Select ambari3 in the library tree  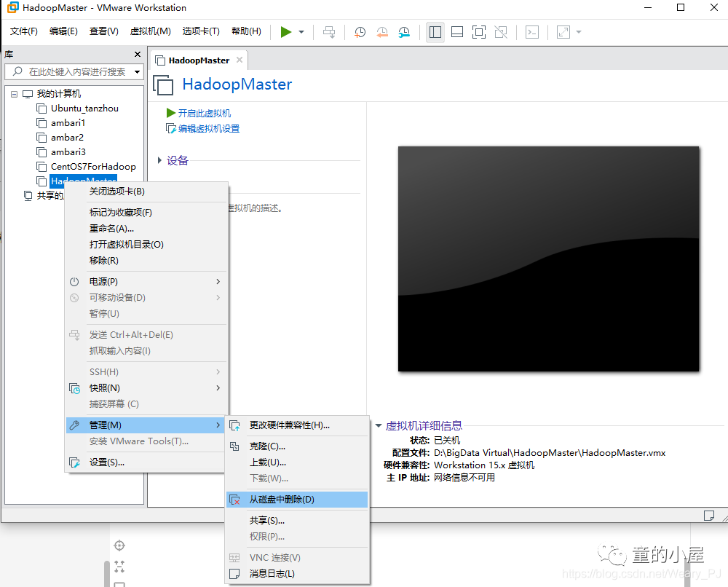(x=68, y=152)
